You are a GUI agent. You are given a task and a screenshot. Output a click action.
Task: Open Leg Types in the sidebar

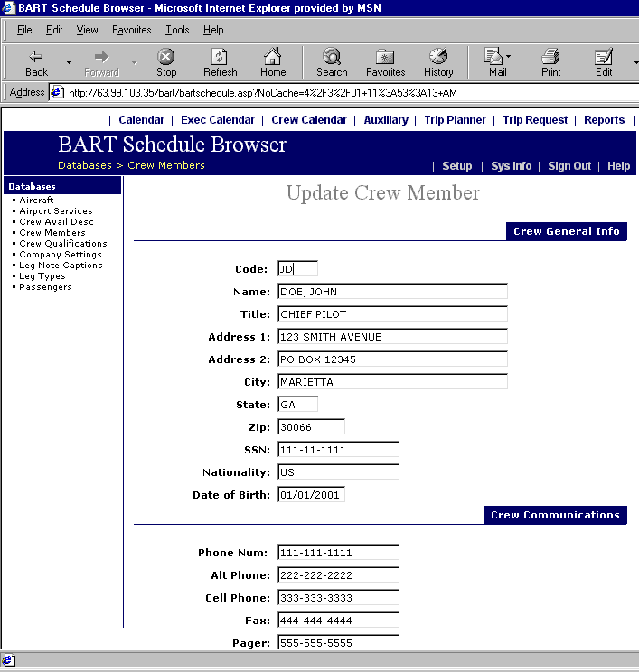(42, 276)
